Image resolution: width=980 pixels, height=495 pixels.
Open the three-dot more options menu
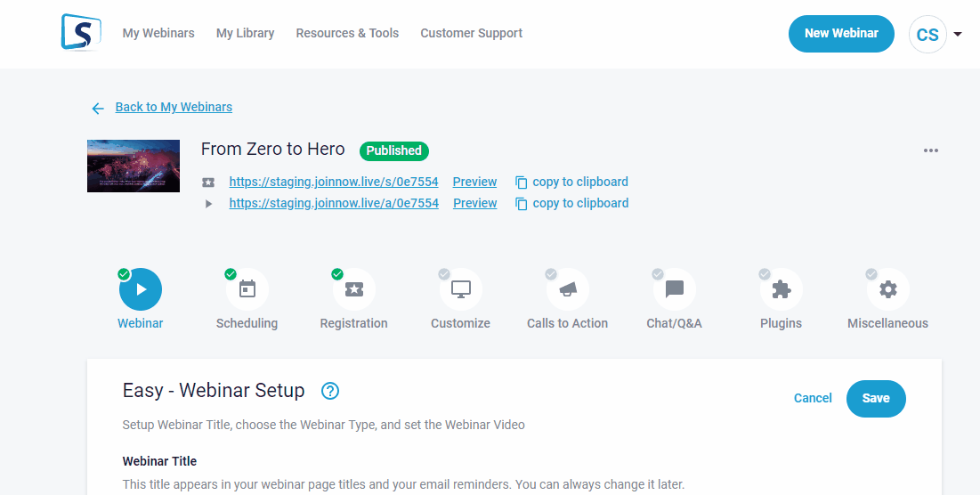click(x=931, y=150)
